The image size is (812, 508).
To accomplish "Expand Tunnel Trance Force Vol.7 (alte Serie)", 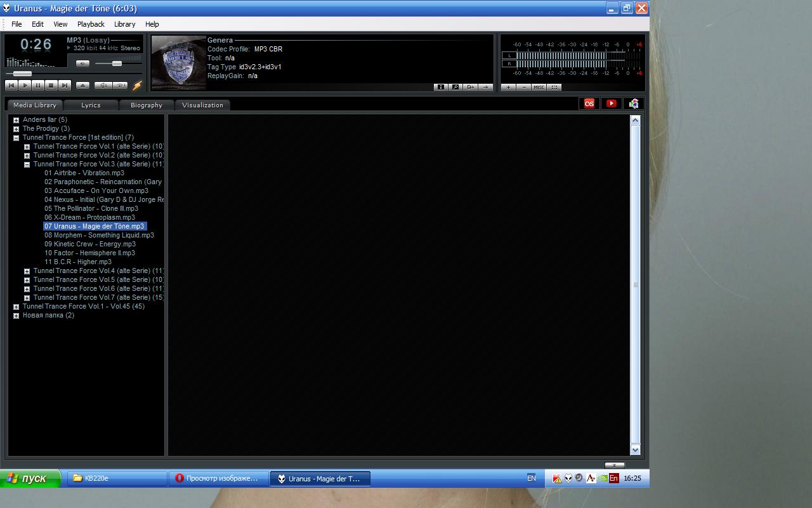I will [27, 298].
